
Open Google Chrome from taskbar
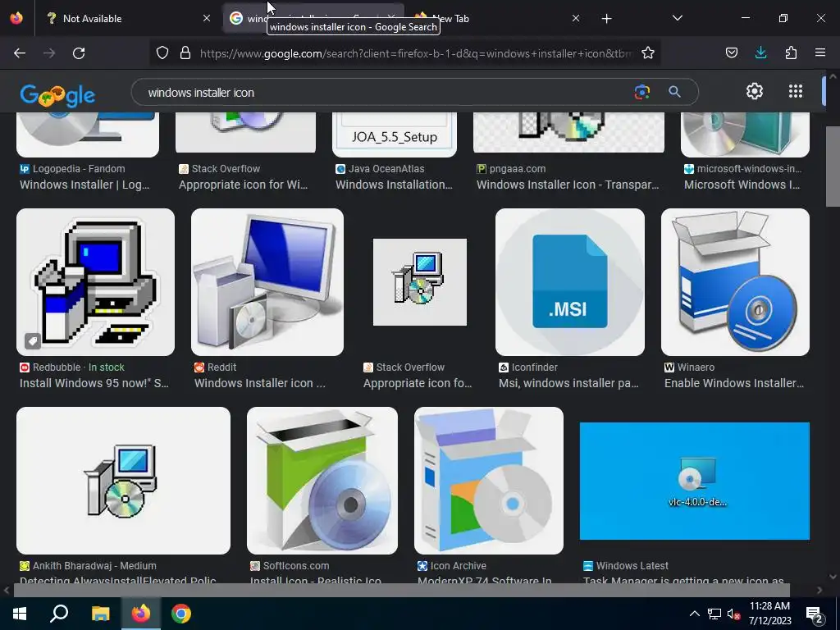tap(181, 614)
